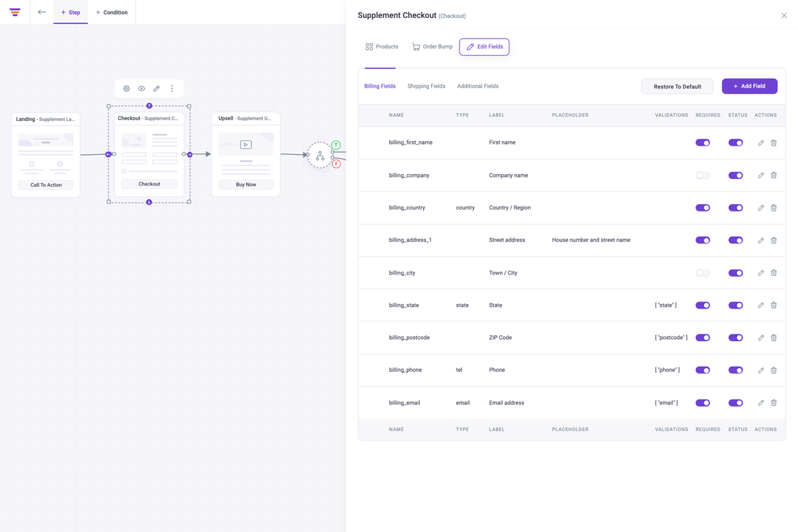The height and width of the screenshot is (532, 798).
Task: Edit the Checkout step with the pencil icon
Action: click(157, 88)
